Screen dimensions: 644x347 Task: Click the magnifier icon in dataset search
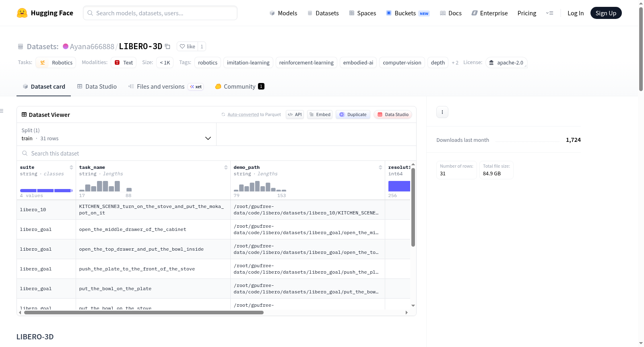click(x=25, y=153)
